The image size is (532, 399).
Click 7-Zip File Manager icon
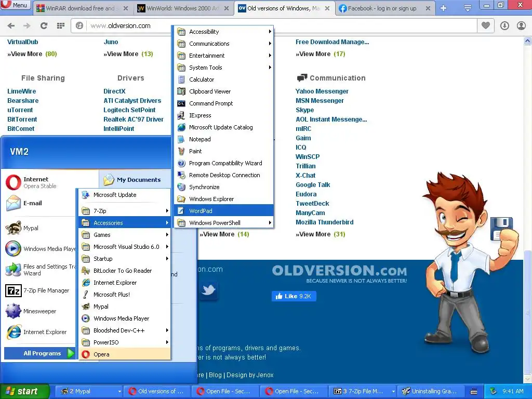coord(13,291)
